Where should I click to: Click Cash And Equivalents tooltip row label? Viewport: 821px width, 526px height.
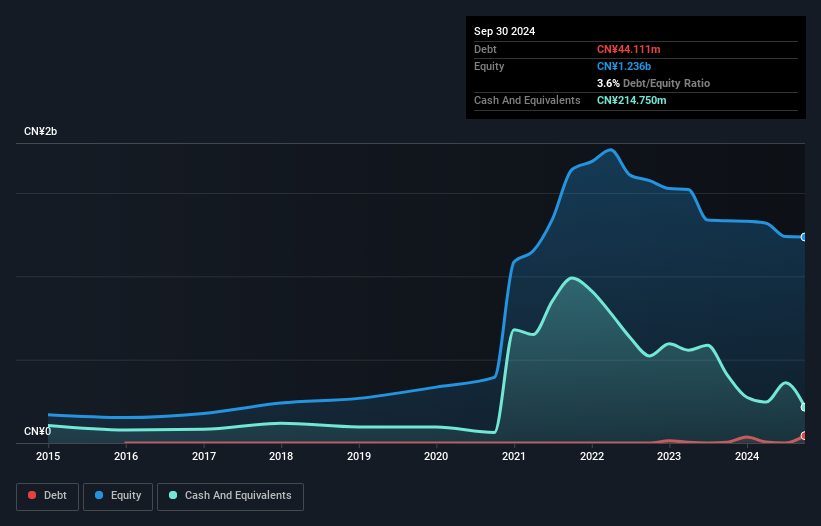[527, 100]
